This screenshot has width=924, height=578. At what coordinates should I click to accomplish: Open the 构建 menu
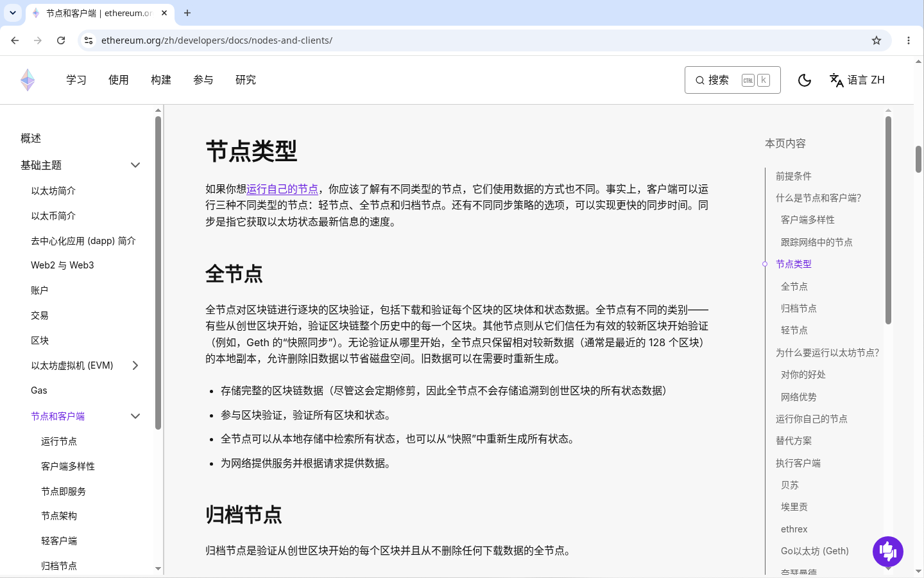tap(161, 80)
